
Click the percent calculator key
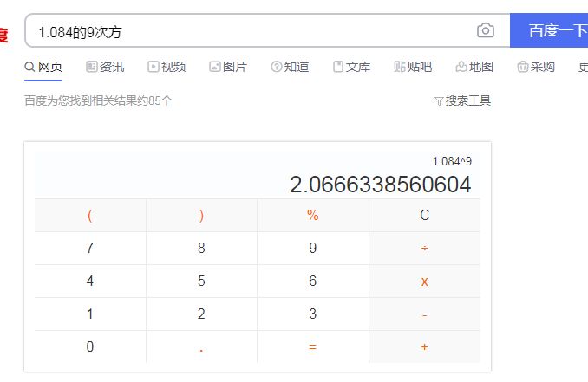(313, 216)
